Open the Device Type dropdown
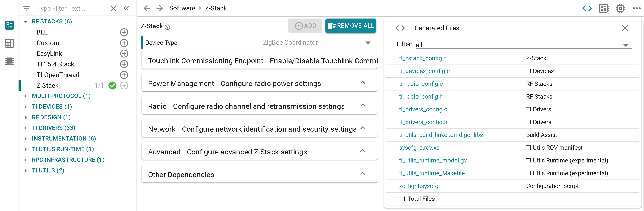This screenshot has width=644, height=211. 318,43
